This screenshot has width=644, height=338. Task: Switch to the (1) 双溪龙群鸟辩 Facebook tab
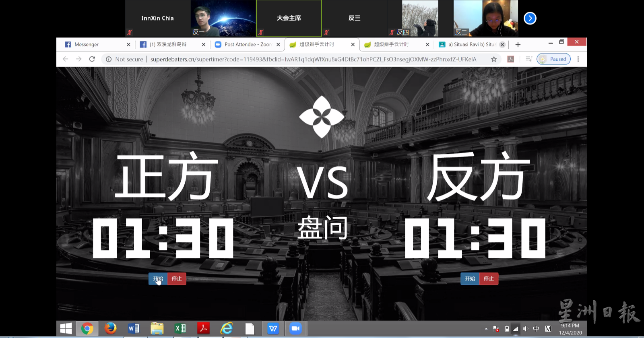click(168, 44)
